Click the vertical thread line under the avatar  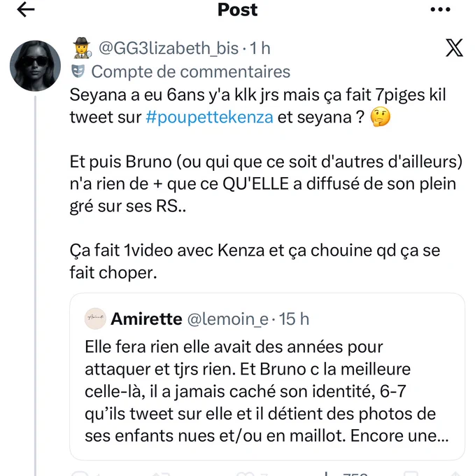pyautogui.click(x=35, y=286)
